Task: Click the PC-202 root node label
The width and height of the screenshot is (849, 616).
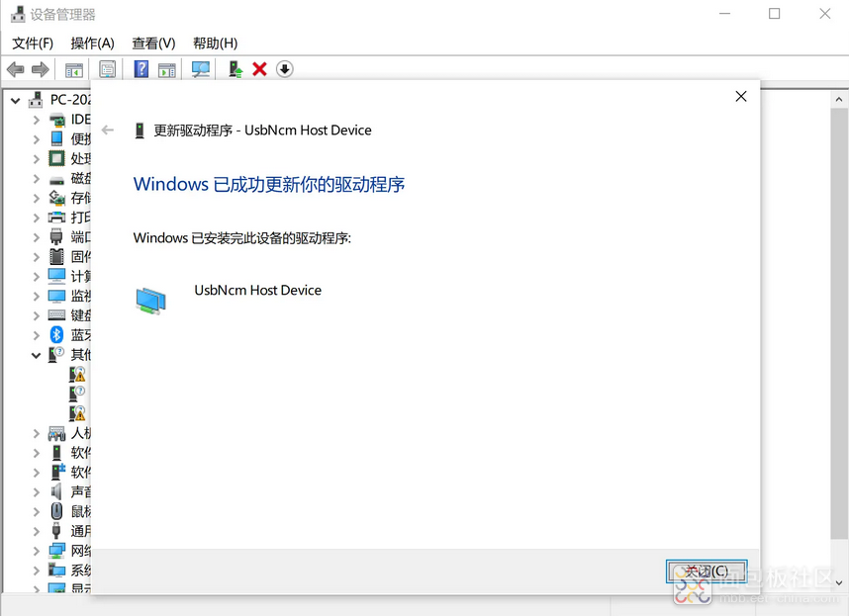Action: 70,100
